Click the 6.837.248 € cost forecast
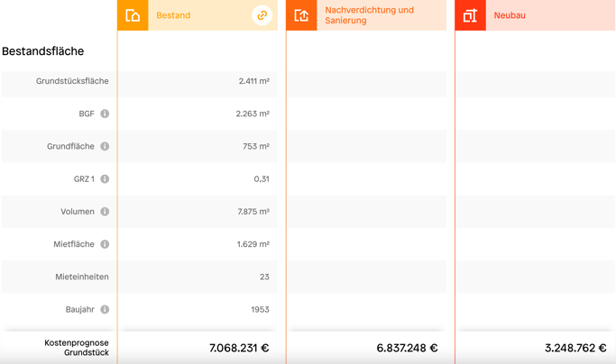This screenshot has width=616, height=364. 407,348
